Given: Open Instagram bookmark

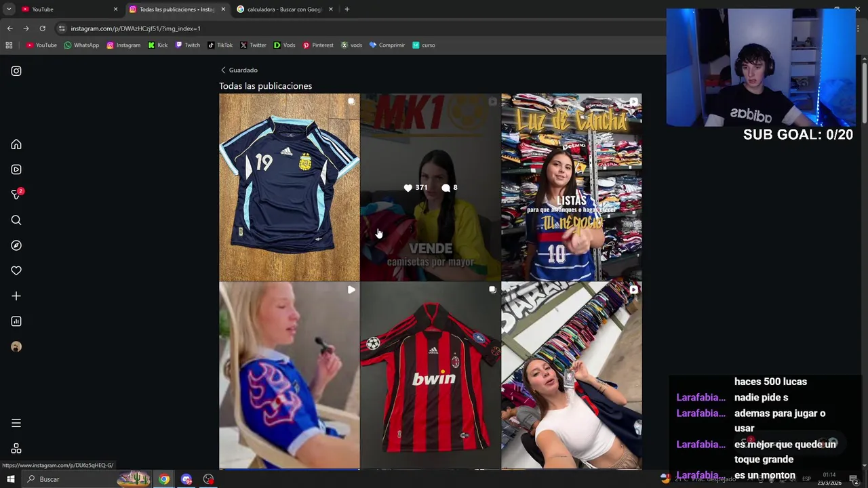Looking at the screenshot, I should coord(123,45).
